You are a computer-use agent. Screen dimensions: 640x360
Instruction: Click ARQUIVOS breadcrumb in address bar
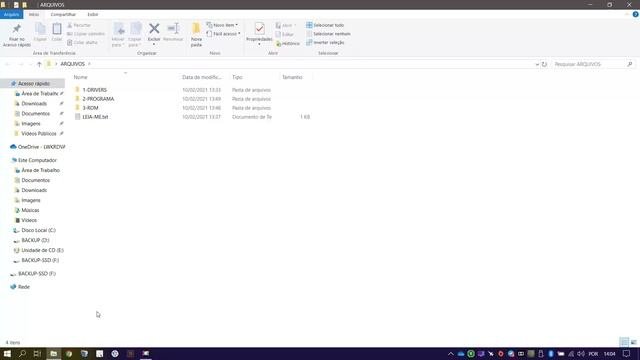(73, 64)
